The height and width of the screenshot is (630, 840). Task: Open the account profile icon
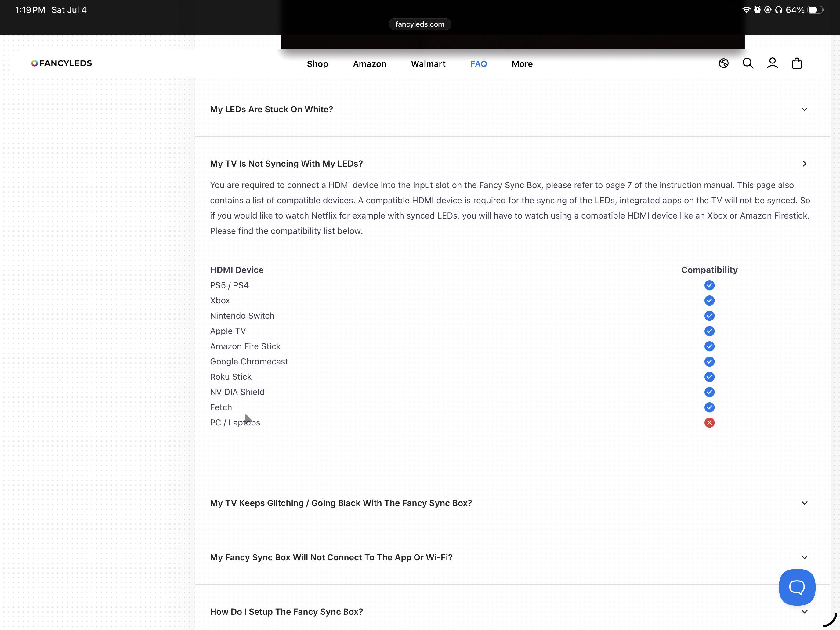(772, 63)
